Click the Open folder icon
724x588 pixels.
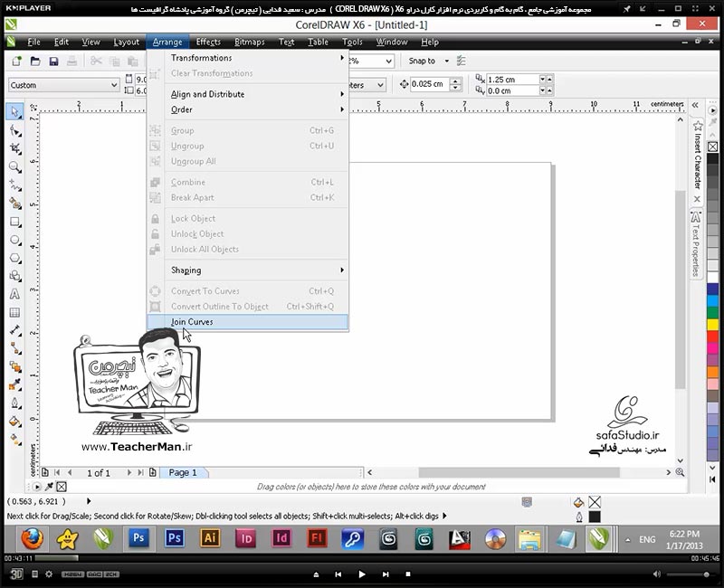[35, 61]
